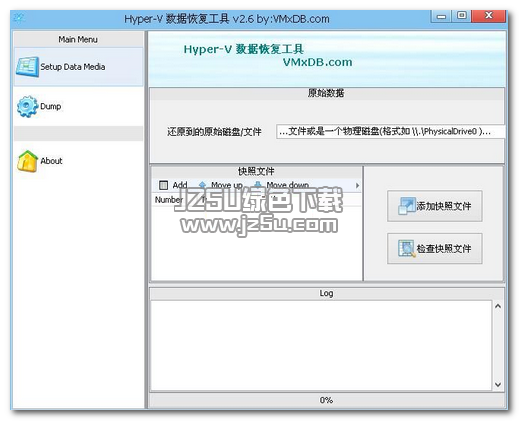Image resolution: width=519 pixels, height=421 pixels.
Task: Click the Move down arrow icon
Action: point(258,185)
